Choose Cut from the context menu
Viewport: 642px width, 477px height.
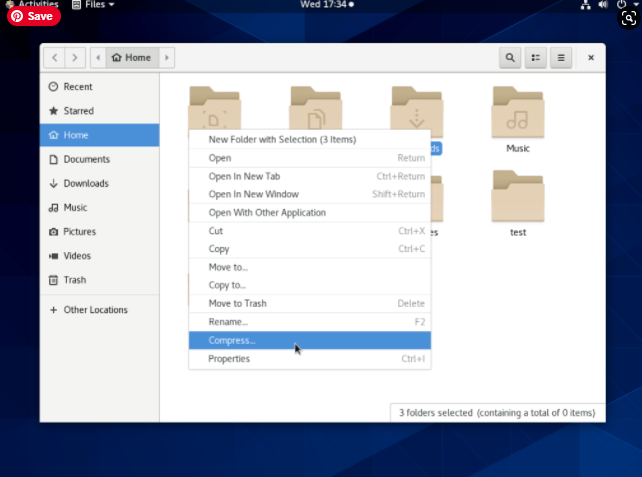pyautogui.click(x=310, y=231)
